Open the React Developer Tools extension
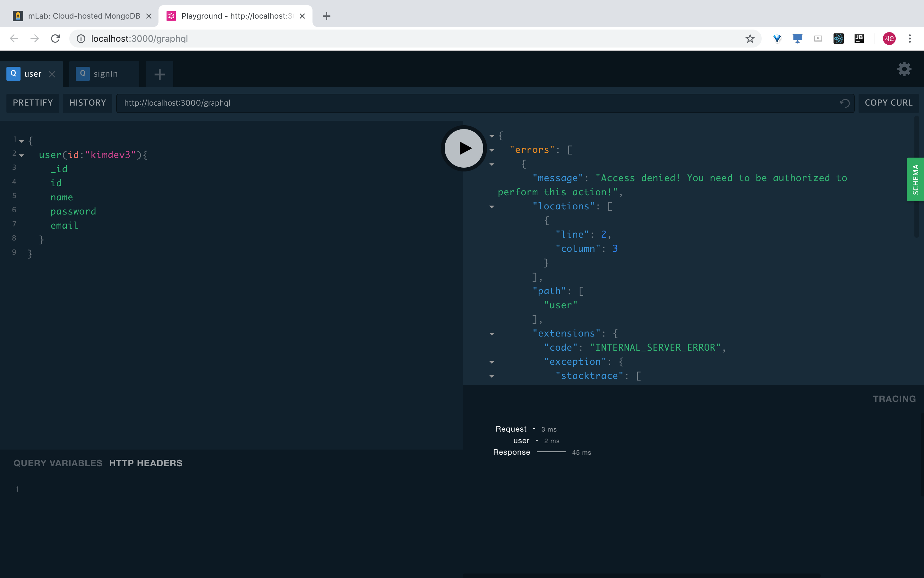The image size is (924, 578). (838, 39)
